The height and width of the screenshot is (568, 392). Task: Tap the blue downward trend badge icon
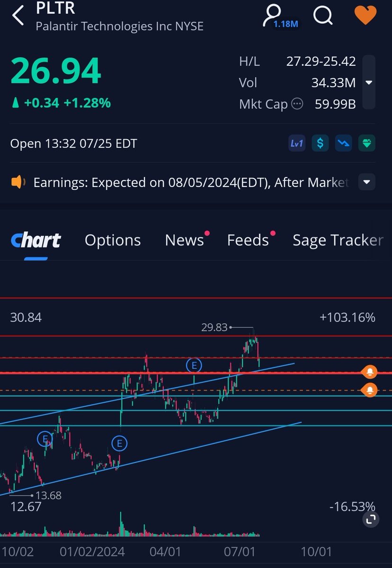[344, 143]
